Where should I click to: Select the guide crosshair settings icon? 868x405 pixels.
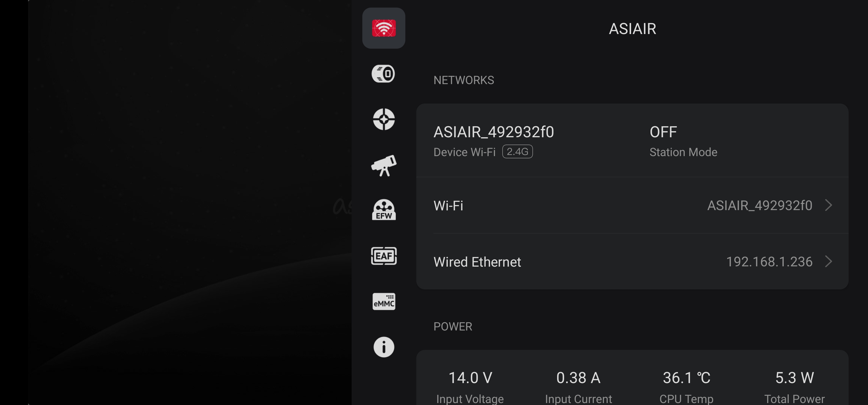coord(383,119)
